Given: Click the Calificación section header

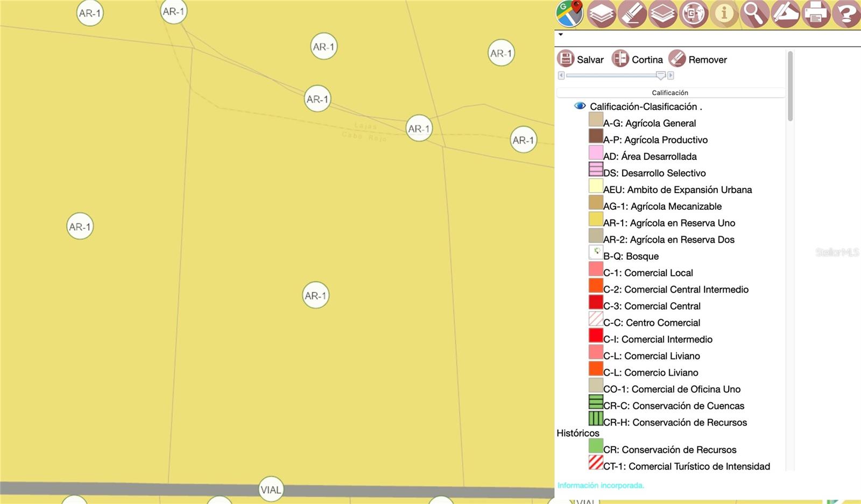Looking at the screenshot, I should [x=670, y=93].
